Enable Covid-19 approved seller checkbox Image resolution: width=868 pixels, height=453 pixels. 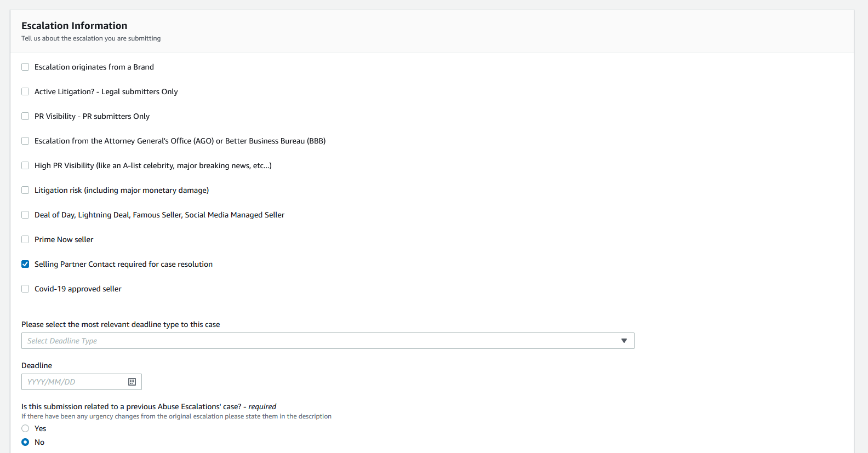click(25, 289)
